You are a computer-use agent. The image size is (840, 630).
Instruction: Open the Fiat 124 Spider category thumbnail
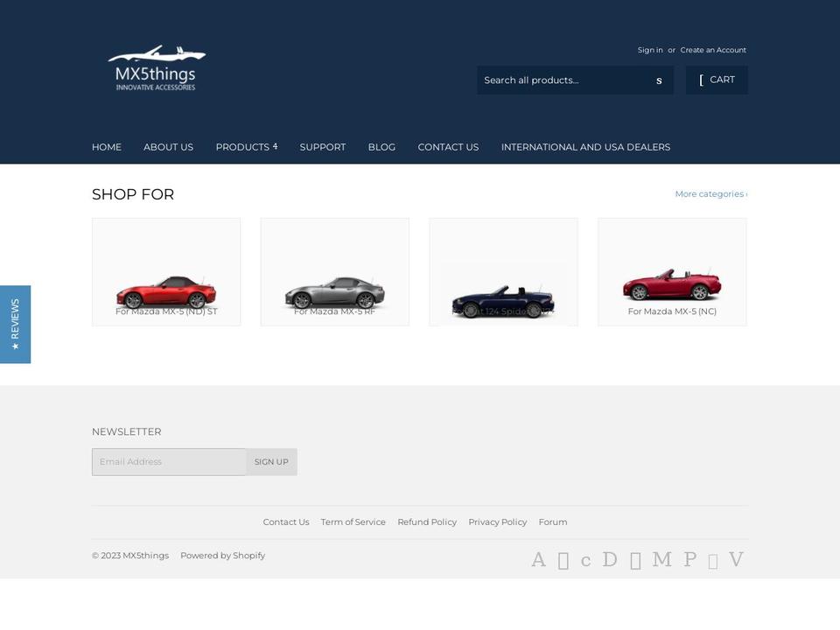[x=502, y=271]
